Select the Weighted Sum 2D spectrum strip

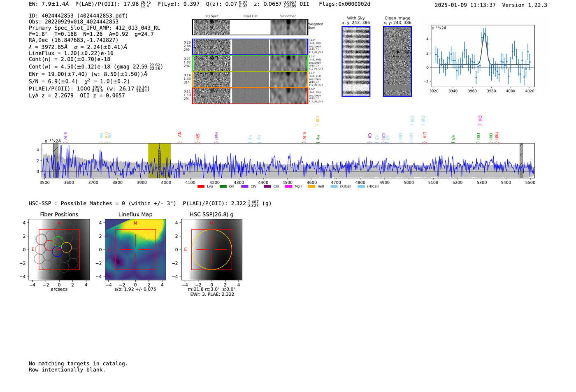[x=250, y=27]
